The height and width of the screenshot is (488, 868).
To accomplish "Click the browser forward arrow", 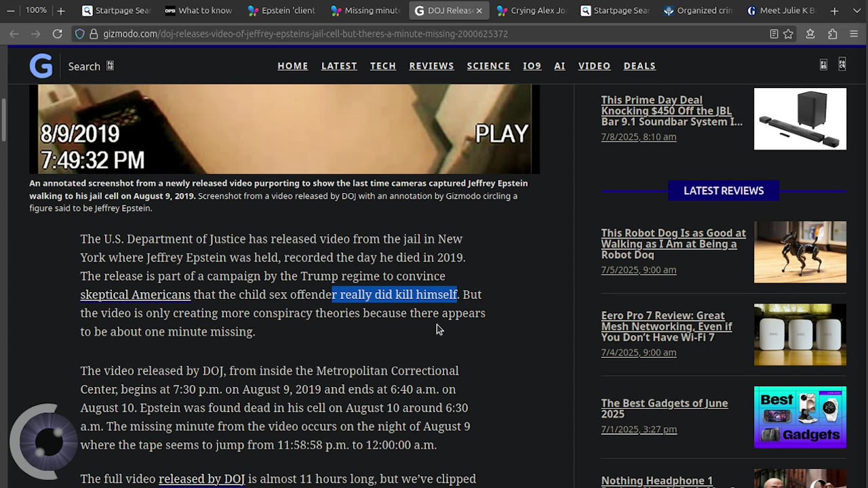I will [x=36, y=34].
